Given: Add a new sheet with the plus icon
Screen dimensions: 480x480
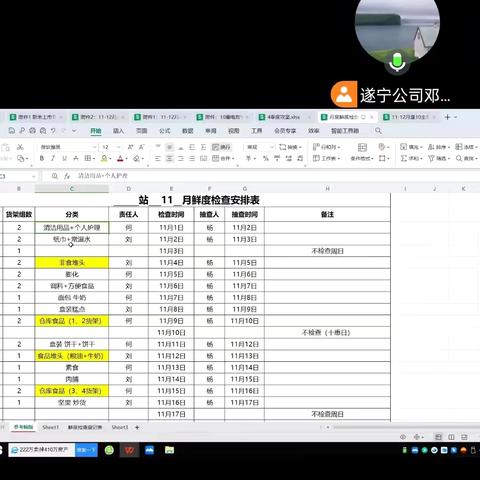Looking at the screenshot, I should point(137,427).
